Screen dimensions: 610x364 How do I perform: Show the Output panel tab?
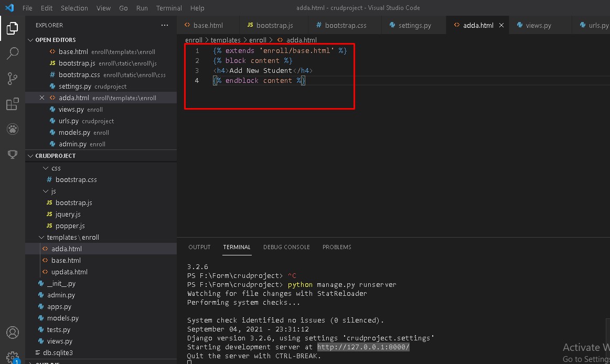(199, 248)
